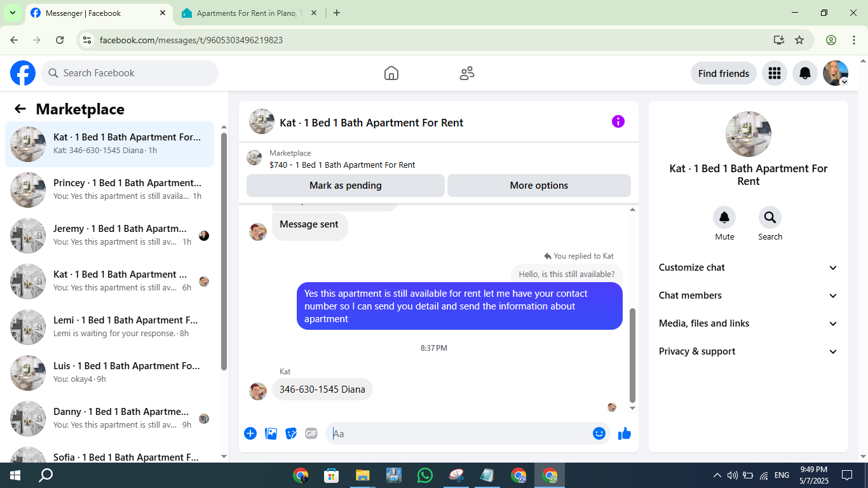Image resolution: width=868 pixels, height=488 pixels.
Task: Show hidden system tray icons
Action: tap(717, 475)
